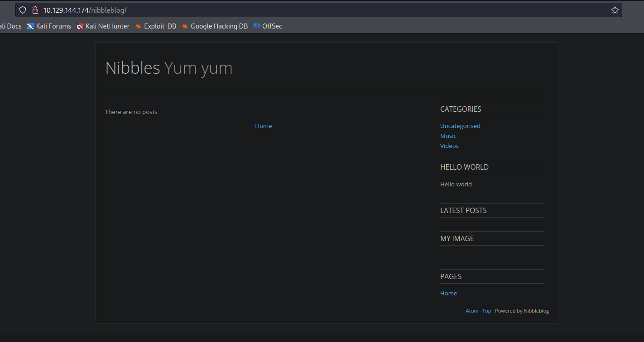Screen dimensions: 644x342
Task: Click the Google Hacking DB favicon
Action: pos(185,26)
